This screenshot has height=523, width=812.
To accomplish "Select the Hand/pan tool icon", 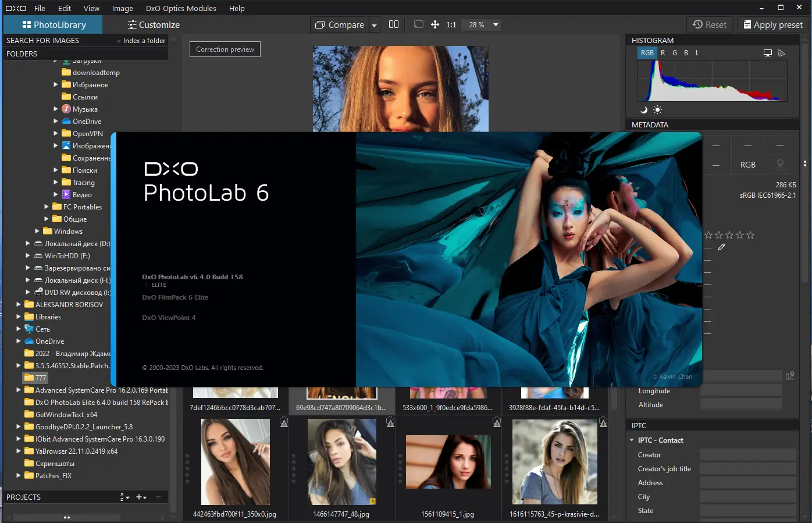I will [x=435, y=24].
